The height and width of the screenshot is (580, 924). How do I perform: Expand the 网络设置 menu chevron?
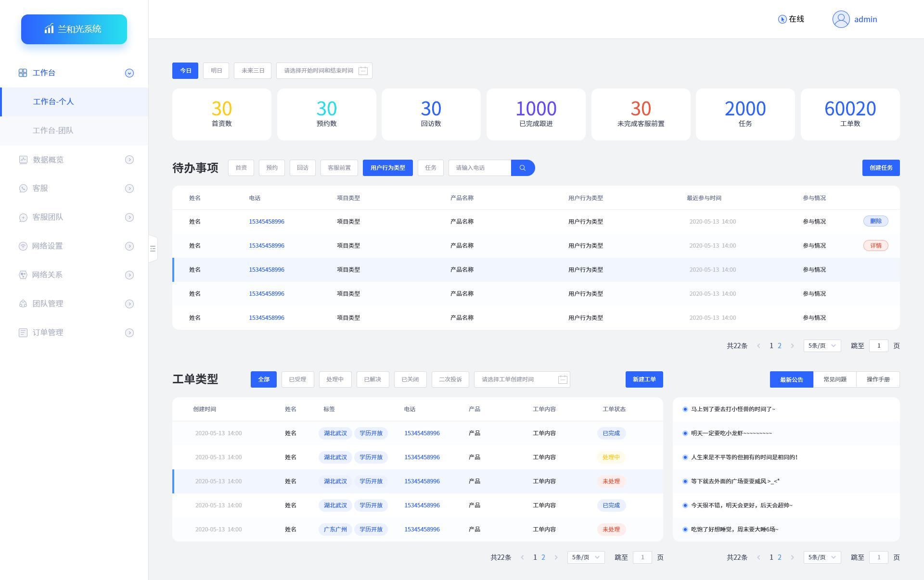pos(129,246)
